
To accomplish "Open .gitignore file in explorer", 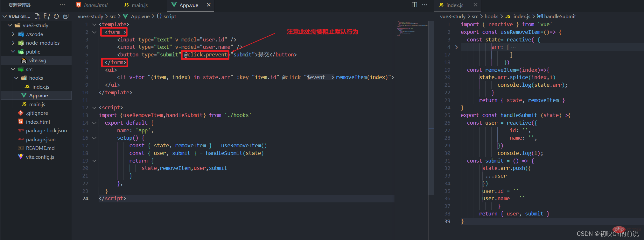I will pos(36,113).
